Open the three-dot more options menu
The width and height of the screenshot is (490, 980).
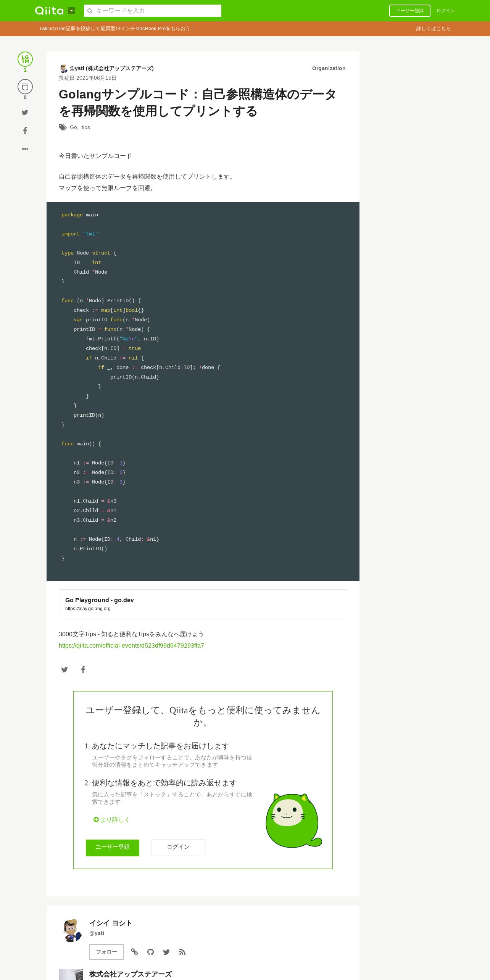click(25, 149)
